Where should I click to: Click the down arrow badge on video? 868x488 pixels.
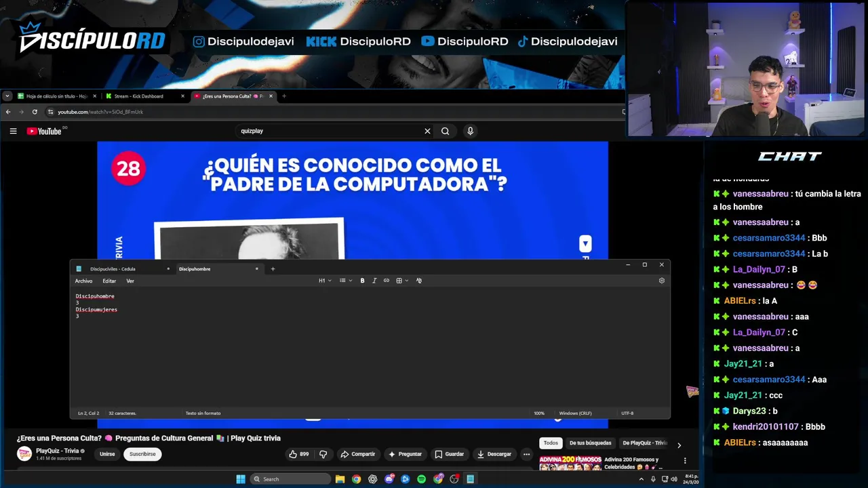point(585,243)
